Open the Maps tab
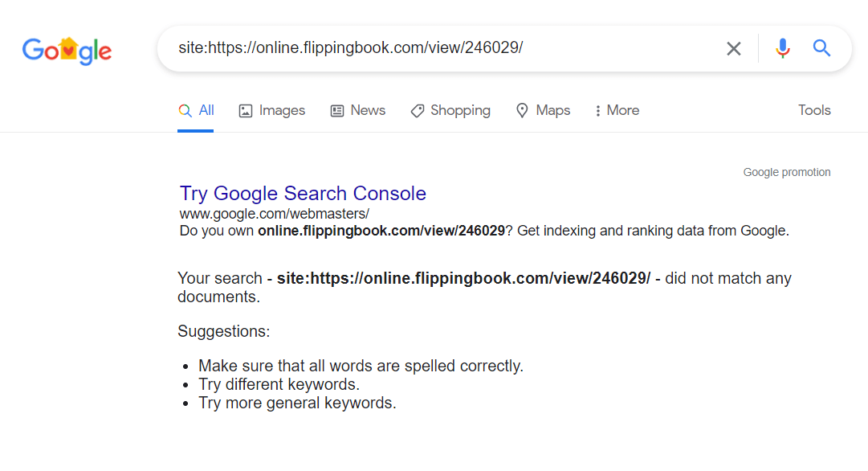 tap(543, 110)
